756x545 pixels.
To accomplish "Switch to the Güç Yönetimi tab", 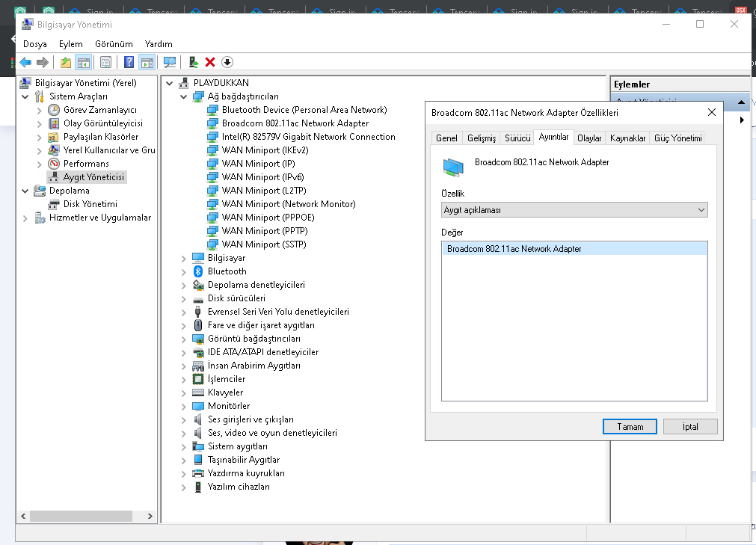I will point(677,138).
